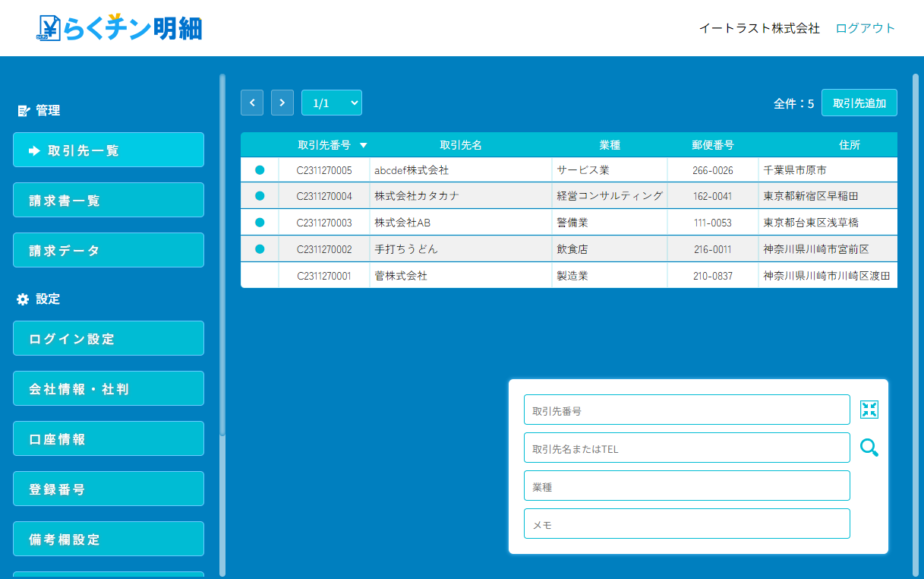This screenshot has height=579, width=924.
Task: Open 口座情報 in the sidebar
Action: [x=109, y=438]
